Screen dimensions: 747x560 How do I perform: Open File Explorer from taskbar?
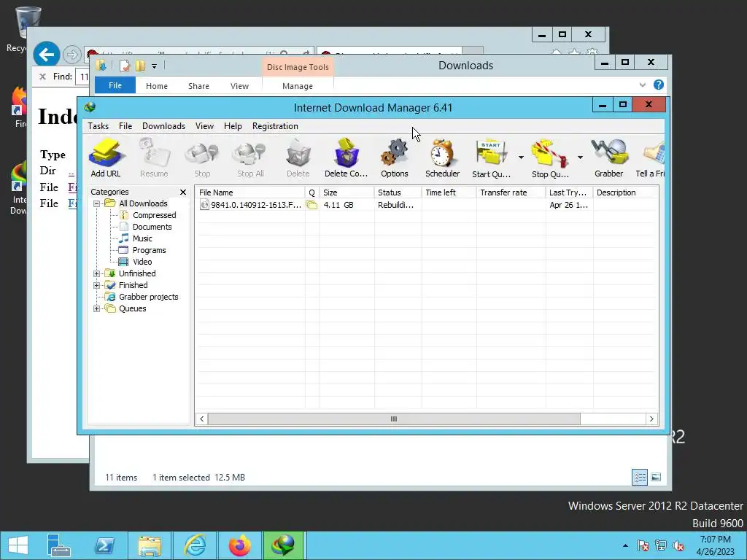pyautogui.click(x=150, y=545)
